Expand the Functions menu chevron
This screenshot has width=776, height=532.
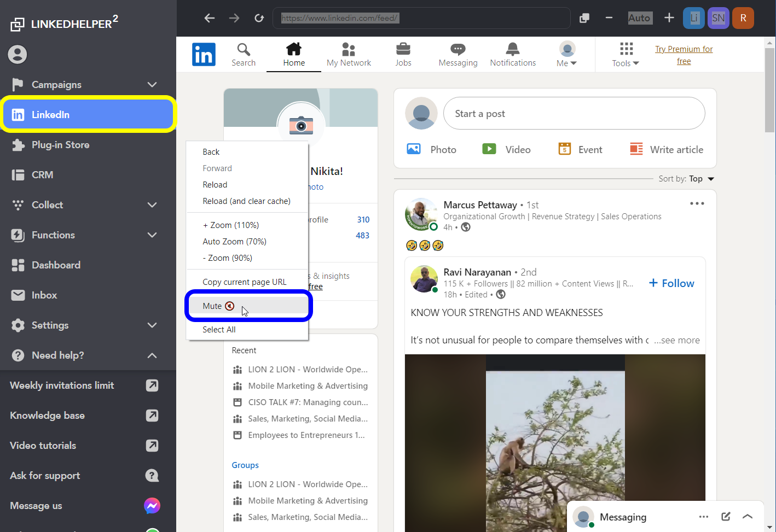tap(152, 235)
